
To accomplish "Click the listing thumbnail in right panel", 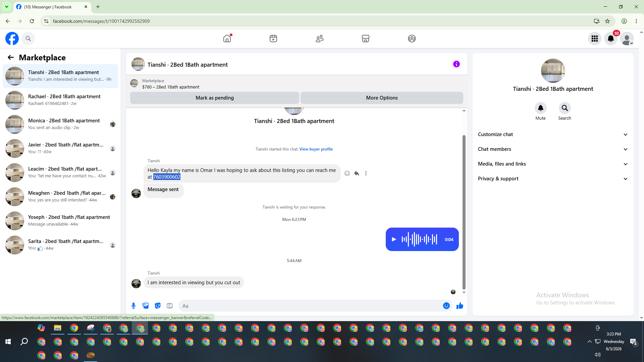I will click(553, 71).
